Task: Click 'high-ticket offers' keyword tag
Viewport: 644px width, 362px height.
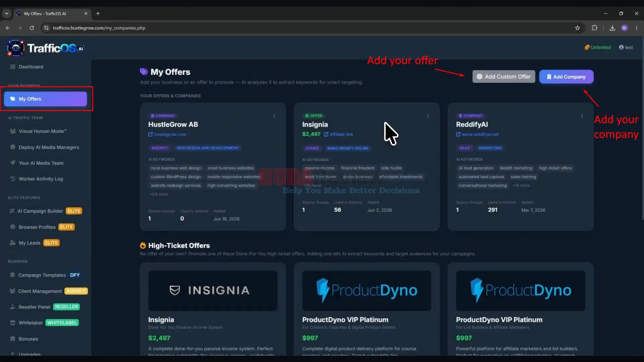Action: pyautogui.click(x=555, y=168)
